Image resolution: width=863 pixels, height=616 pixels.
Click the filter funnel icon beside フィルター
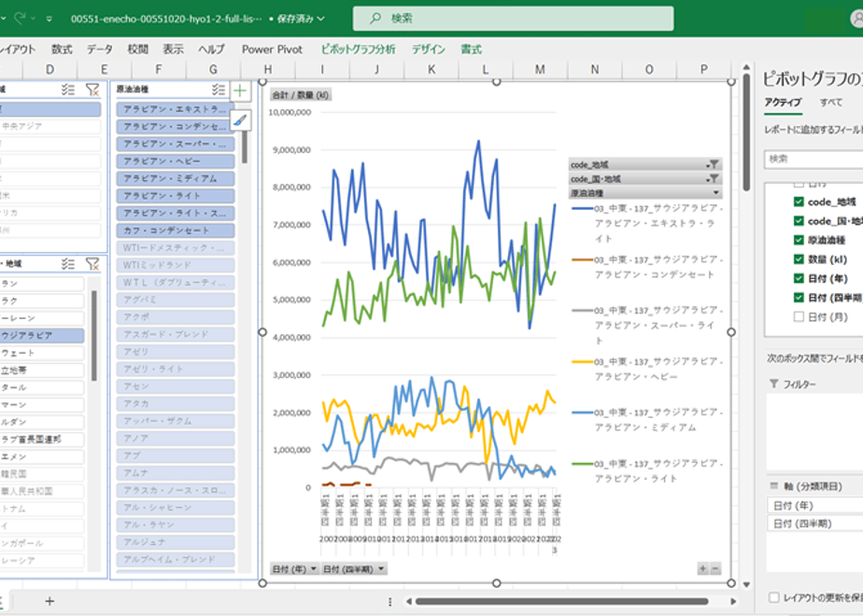[774, 384]
